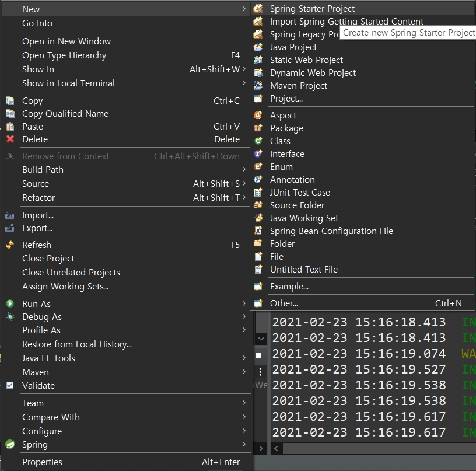Choose Go Into from context menu
Screen dimensions: 476x471
125,23
